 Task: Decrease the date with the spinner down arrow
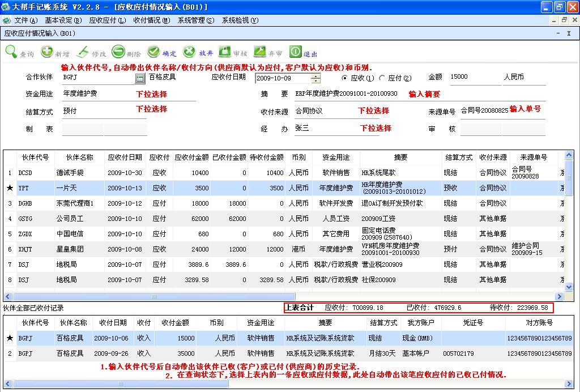[315, 80]
